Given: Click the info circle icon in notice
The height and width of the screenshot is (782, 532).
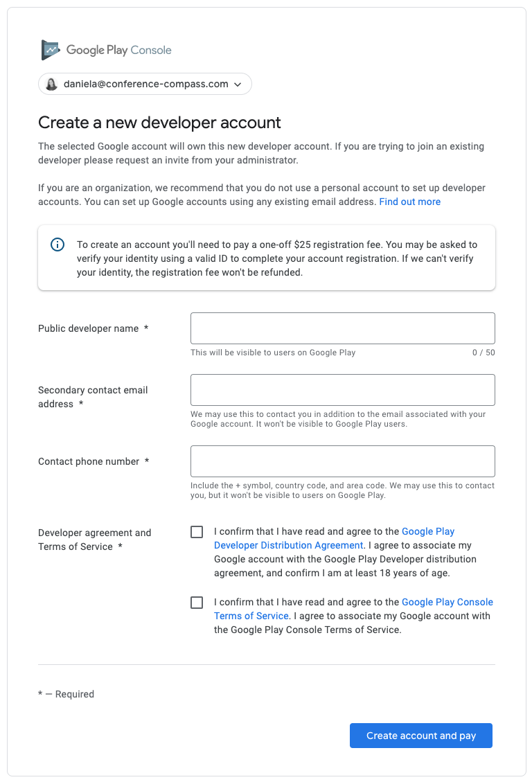Looking at the screenshot, I should (57, 245).
